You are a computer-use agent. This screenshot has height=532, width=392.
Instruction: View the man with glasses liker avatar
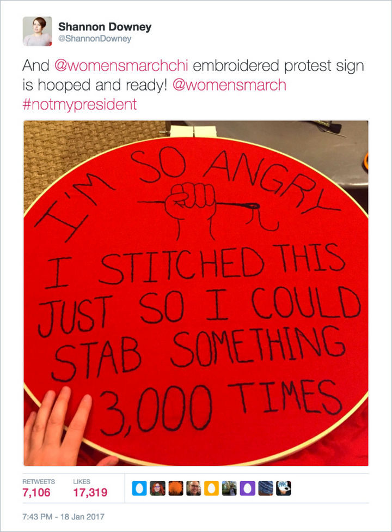pos(193,488)
